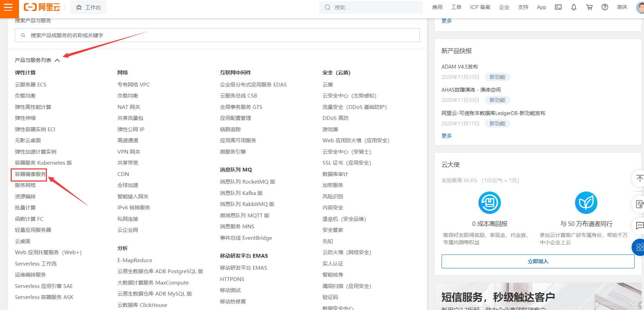The image size is (644, 310).
Task: Open HTTPDNS
Action: click(x=232, y=279)
